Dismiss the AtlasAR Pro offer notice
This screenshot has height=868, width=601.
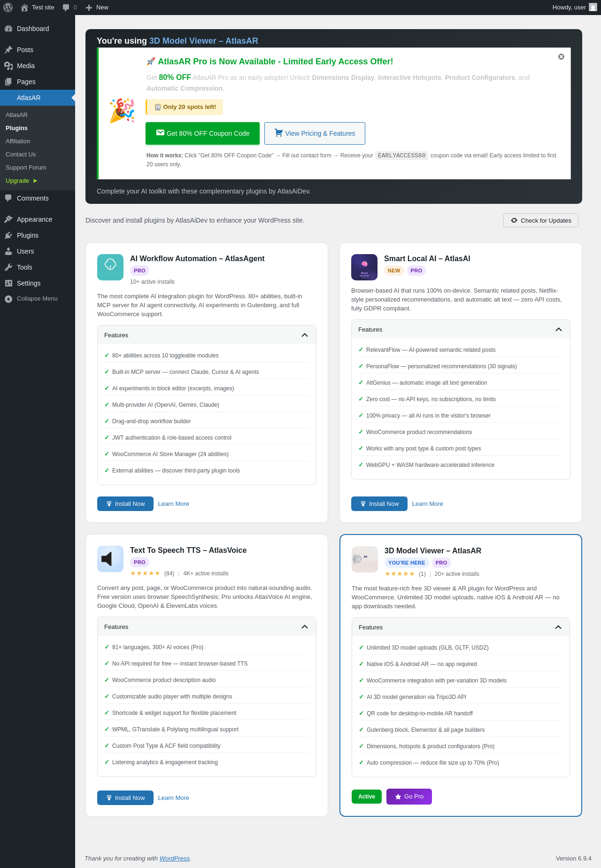[x=561, y=57]
